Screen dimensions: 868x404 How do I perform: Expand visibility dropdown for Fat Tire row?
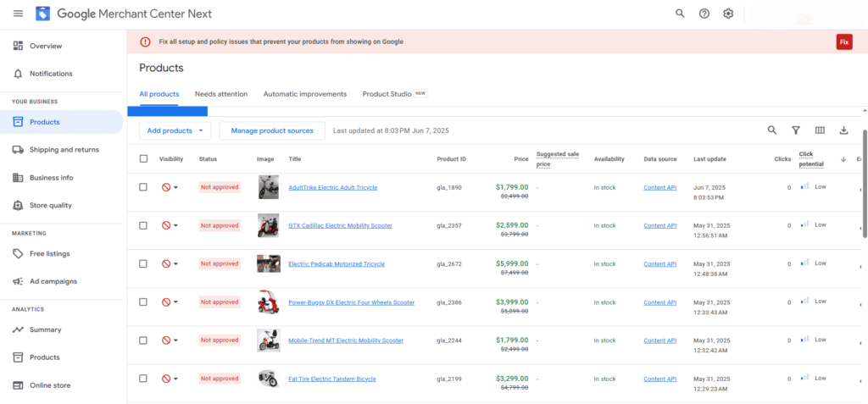click(x=176, y=379)
